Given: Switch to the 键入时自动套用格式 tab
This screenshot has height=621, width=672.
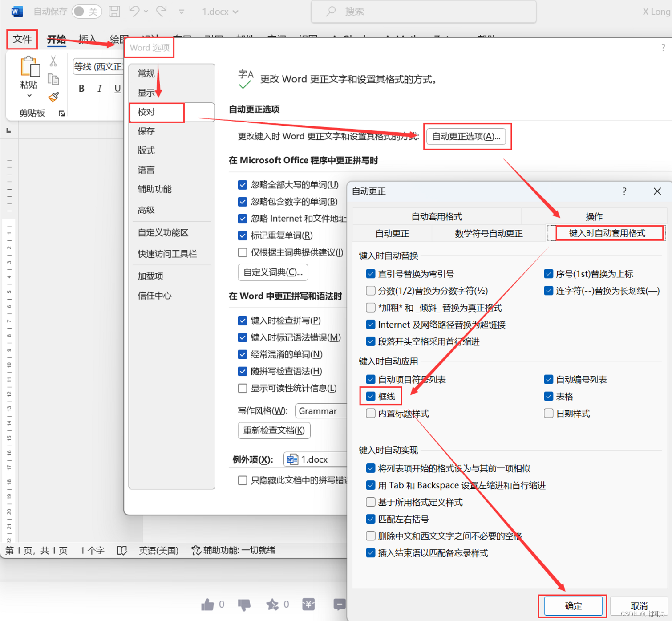Looking at the screenshot, I should point(607,233).
